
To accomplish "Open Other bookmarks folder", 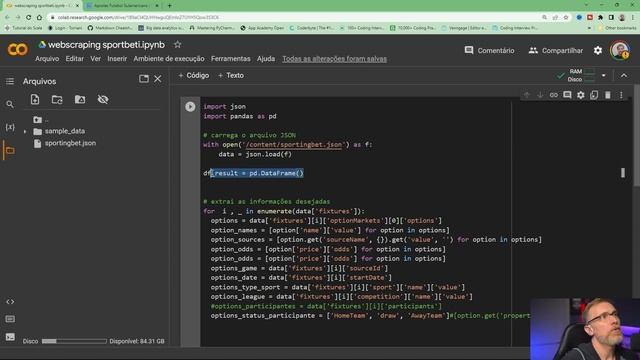I will [x=617, y=28].
